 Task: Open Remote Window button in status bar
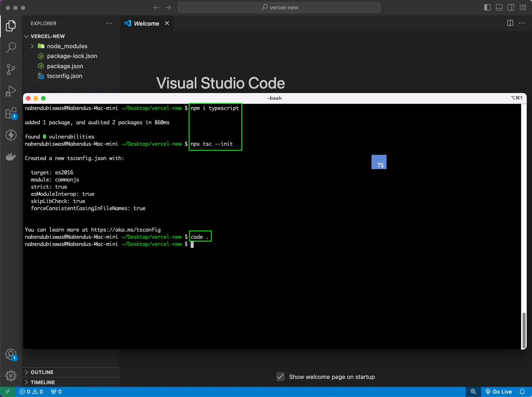8,392
